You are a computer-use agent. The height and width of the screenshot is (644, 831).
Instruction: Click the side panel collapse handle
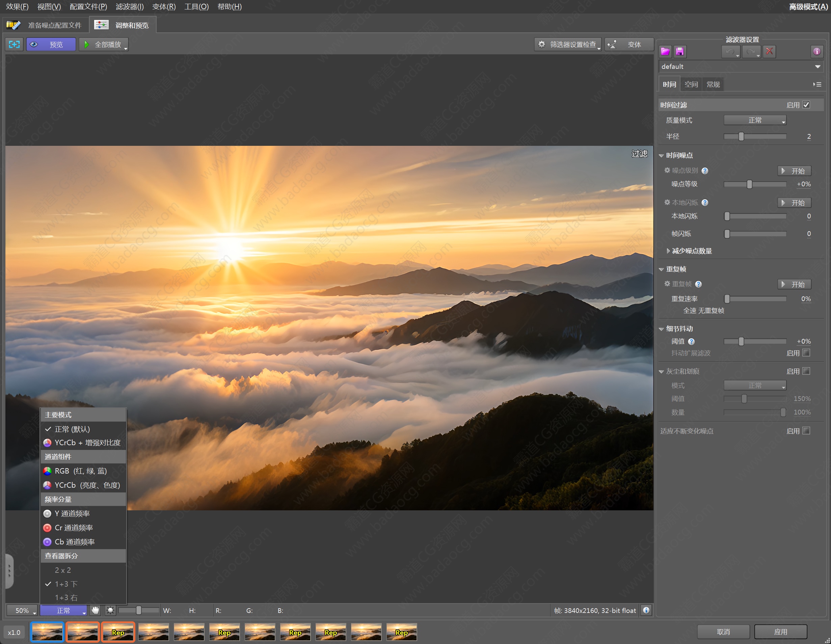[x=9, y=571]
